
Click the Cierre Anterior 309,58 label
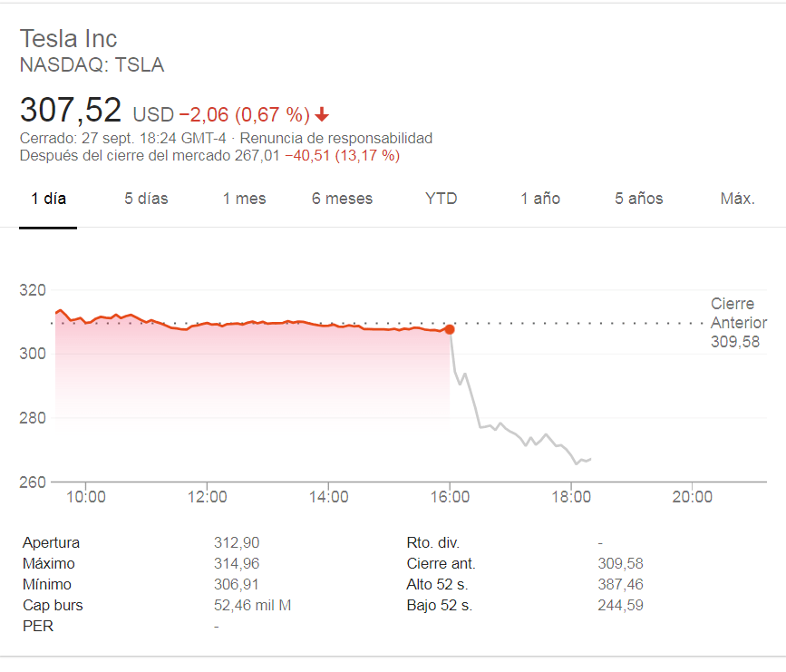coord(738,323)
